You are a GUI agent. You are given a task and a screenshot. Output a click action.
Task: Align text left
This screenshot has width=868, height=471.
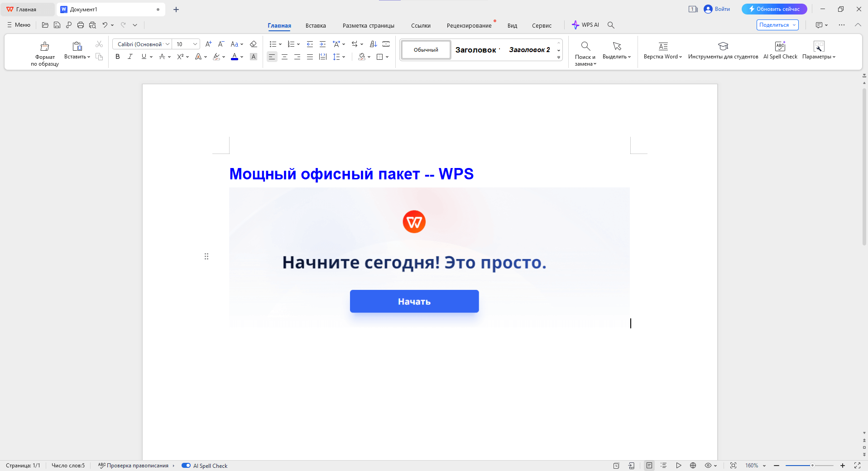point(272,57)
